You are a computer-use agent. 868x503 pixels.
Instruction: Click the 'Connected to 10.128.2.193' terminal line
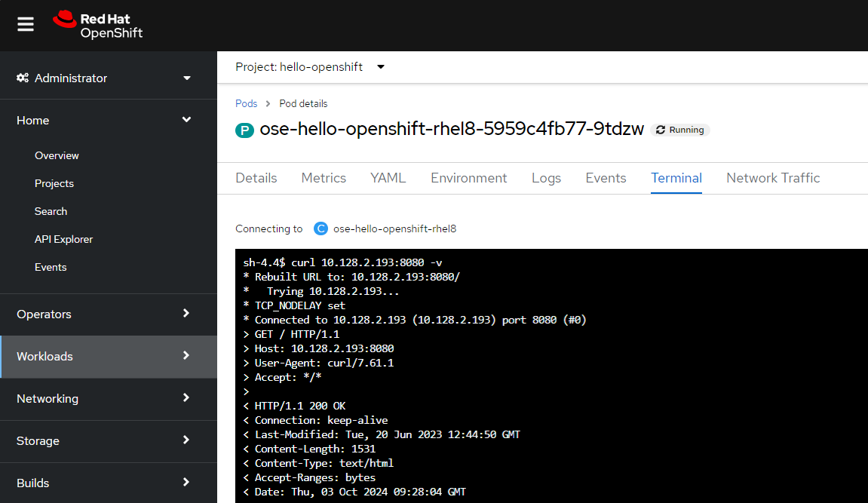415,320
